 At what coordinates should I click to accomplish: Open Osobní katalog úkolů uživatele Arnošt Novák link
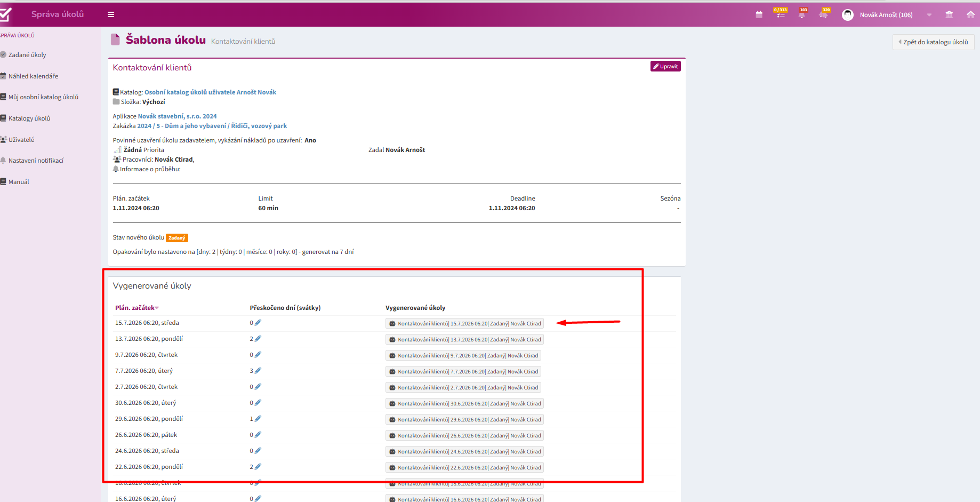[210, 92]
